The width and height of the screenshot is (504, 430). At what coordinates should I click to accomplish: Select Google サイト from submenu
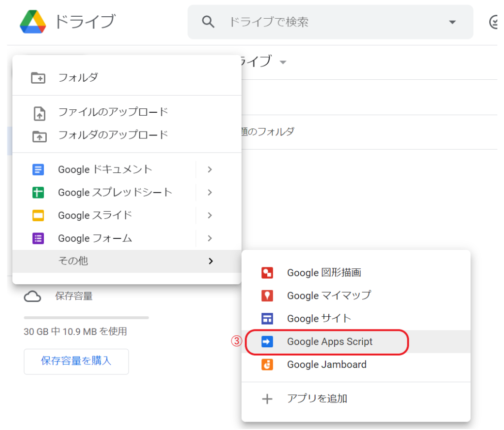coord(356,319)
